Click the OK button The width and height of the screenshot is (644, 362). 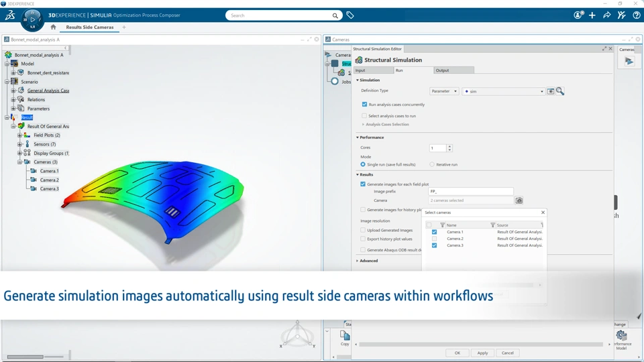tap(457, 353)
